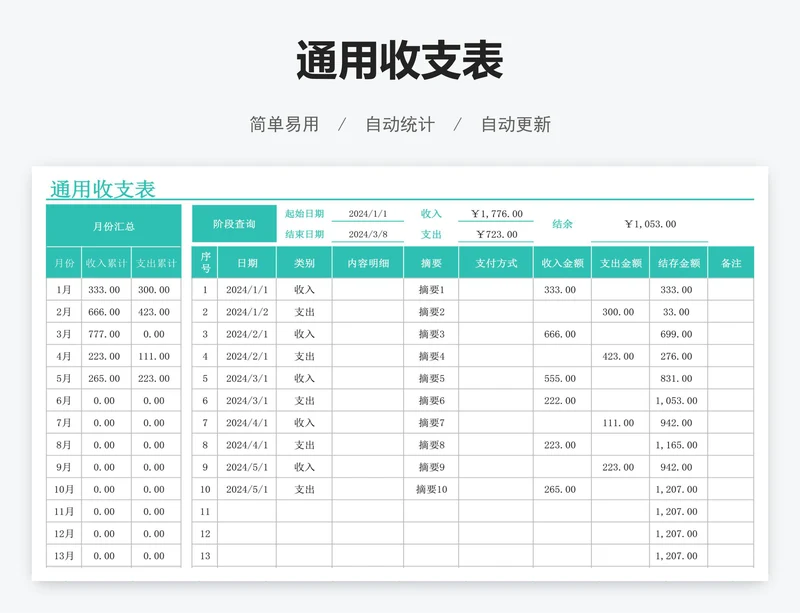Select the 13月 row label
This screenshot has width=800, height=613.
pyautogui.click(x=64, y=556)
